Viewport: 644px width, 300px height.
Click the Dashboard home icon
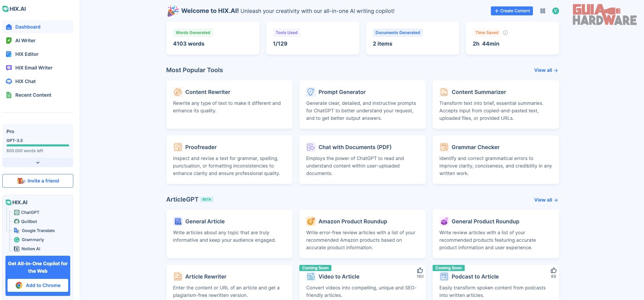point(9,27)
